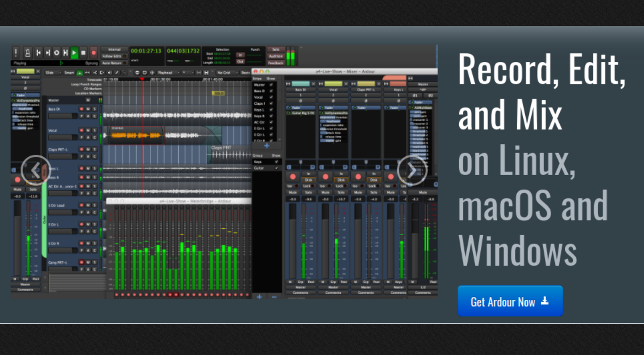Image resolution: width=644 pixels, height=355 pixels.
Task: Enable loop playback in transport bar
Action: (57, 52)
